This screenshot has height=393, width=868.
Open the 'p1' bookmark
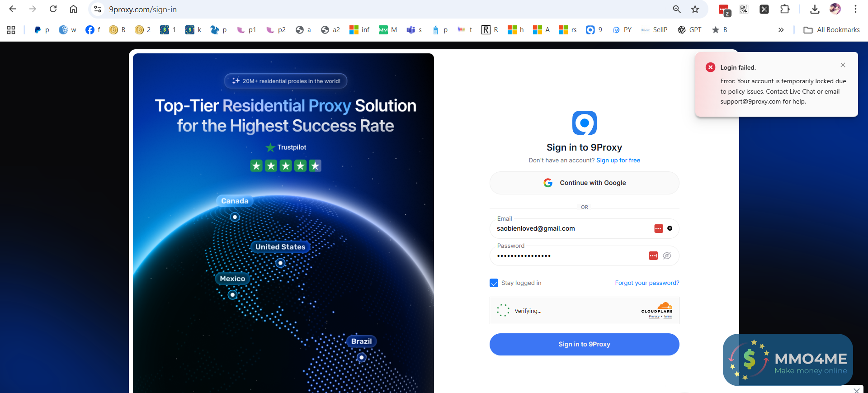pyautogui.click(x=246, y=30)
